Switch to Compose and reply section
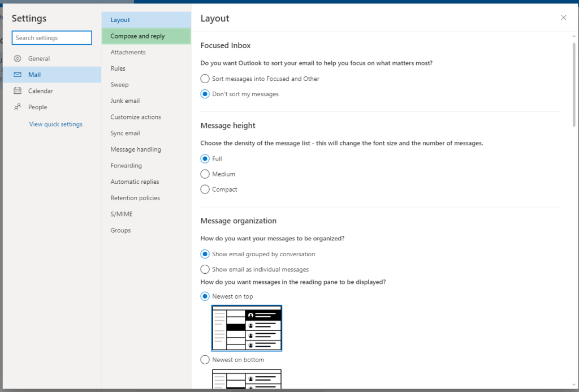The width and height of the screenshot is (579, 392). tap(138, 36)
